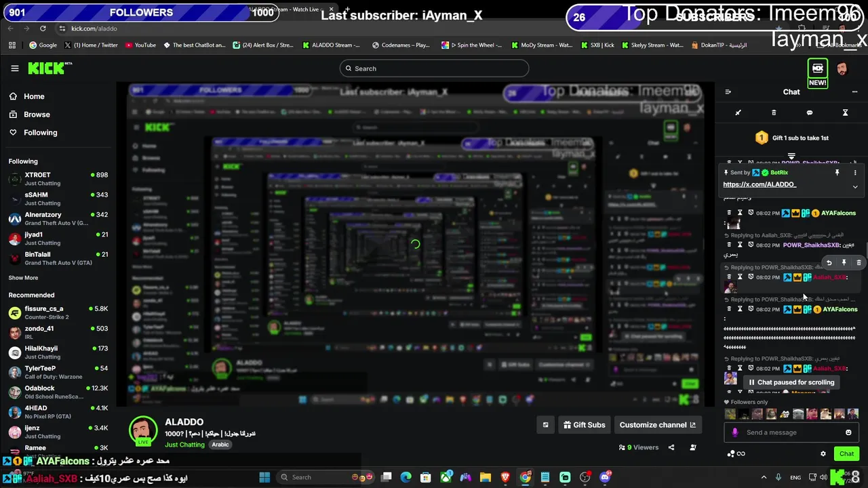868x488 pixels.
Task: Open the Codenames bookmark
Action: [x=401, y=45]
